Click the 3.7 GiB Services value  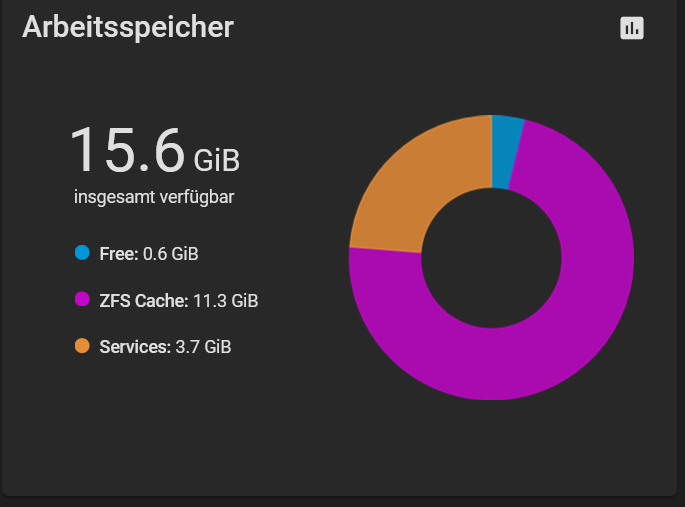[203, 347]
